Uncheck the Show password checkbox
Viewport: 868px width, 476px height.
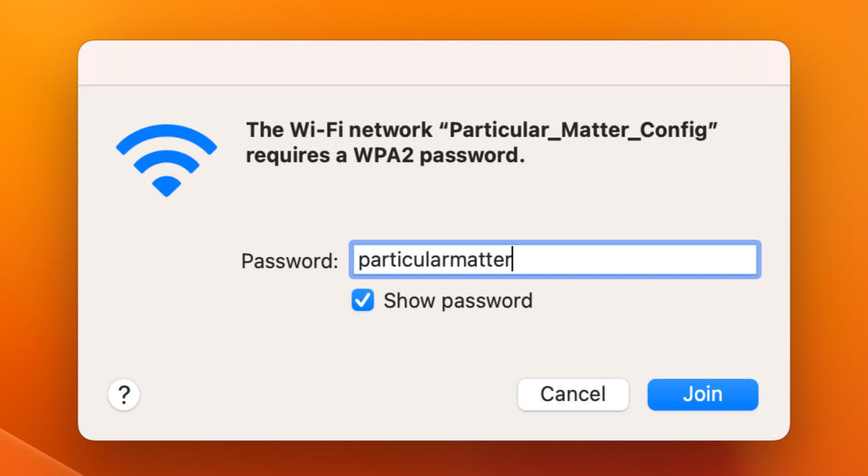pos(362,300)
